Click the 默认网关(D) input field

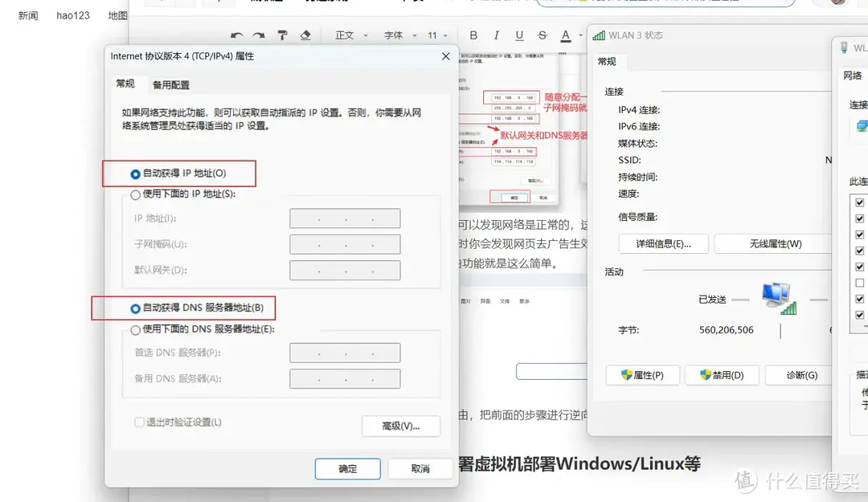345,270
